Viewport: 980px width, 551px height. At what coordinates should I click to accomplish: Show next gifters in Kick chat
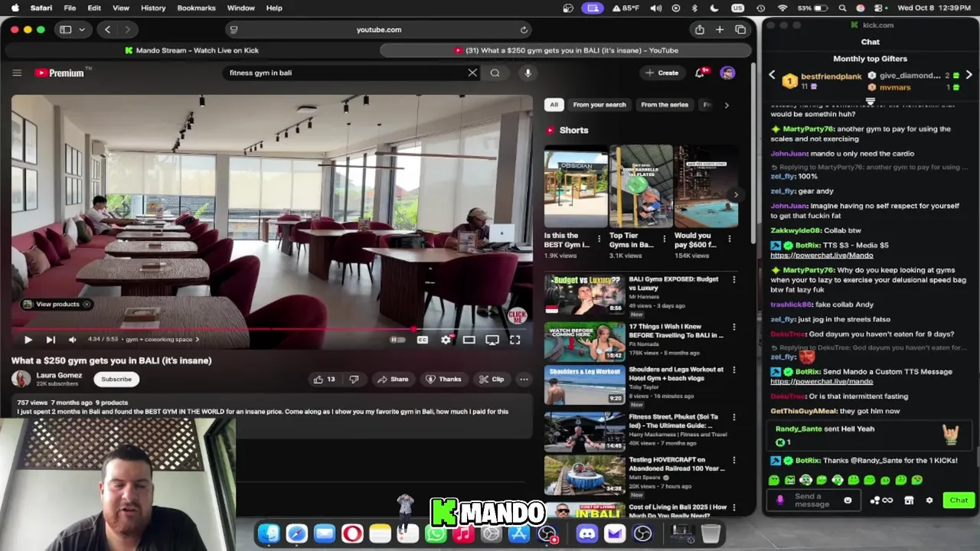(969, 75)
